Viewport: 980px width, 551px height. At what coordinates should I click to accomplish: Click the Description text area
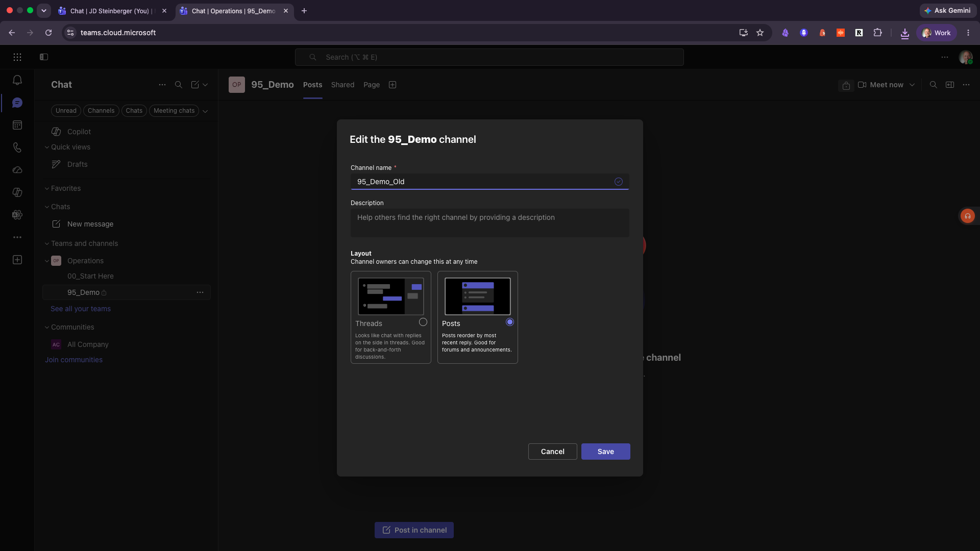coord(490,223)
